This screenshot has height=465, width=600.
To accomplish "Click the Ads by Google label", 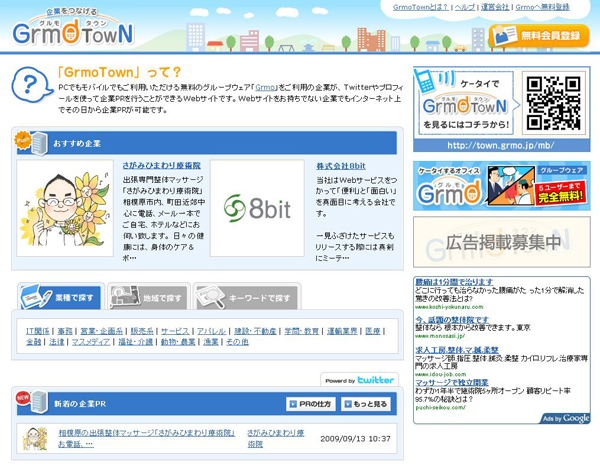I will click(x=566, y=418).
